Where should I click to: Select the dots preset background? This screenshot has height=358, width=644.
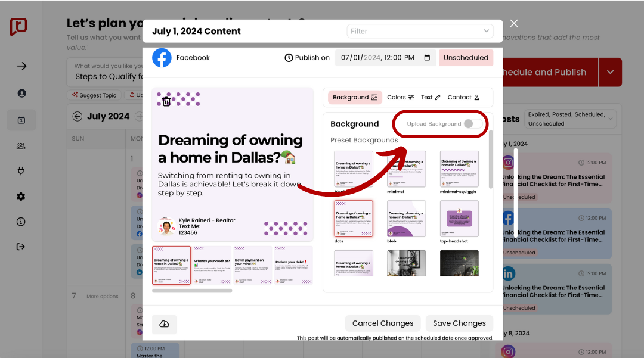point(354,219)
